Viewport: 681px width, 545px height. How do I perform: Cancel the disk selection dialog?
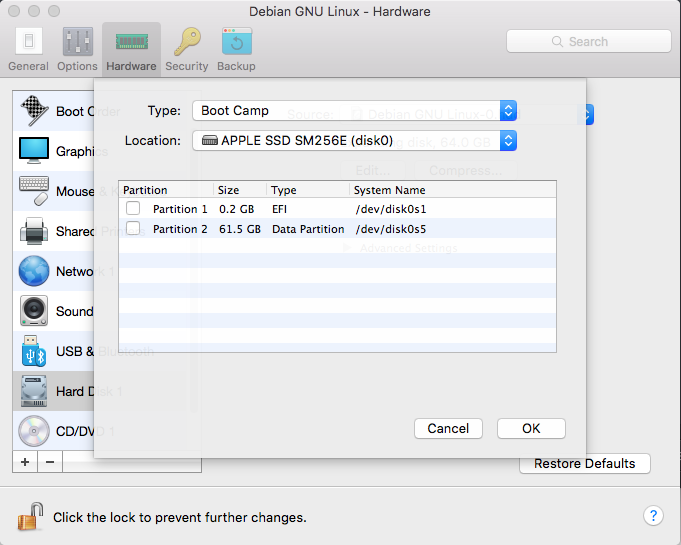[448, 428]
